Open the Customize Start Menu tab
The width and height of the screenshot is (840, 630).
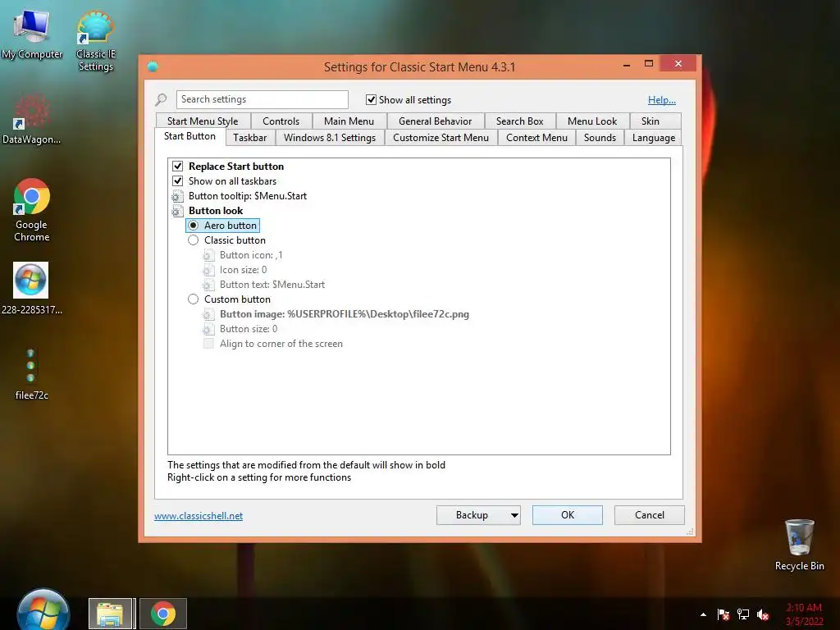pyautogui.click(x=441, y=138)
